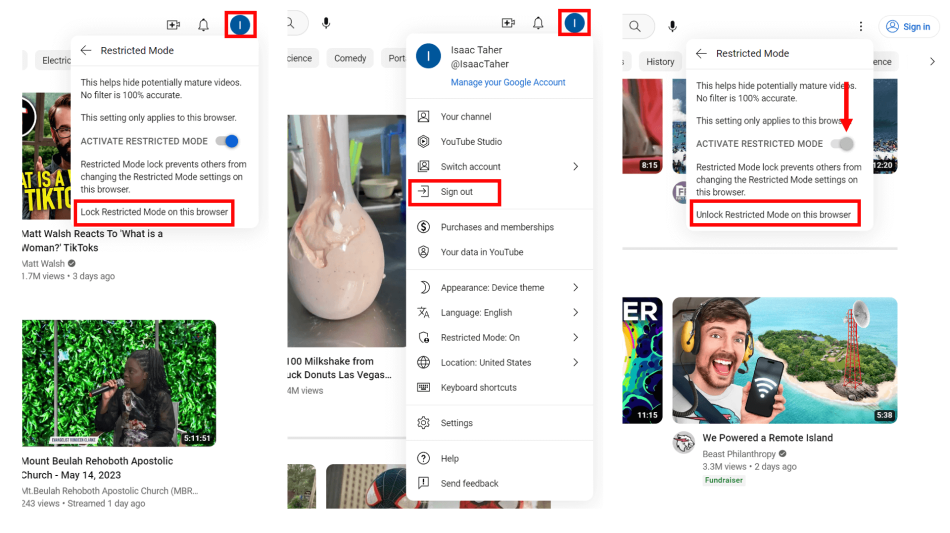Go back from Restricted Mode in right panel
This screenshot has height=533, width=950.
702,53
